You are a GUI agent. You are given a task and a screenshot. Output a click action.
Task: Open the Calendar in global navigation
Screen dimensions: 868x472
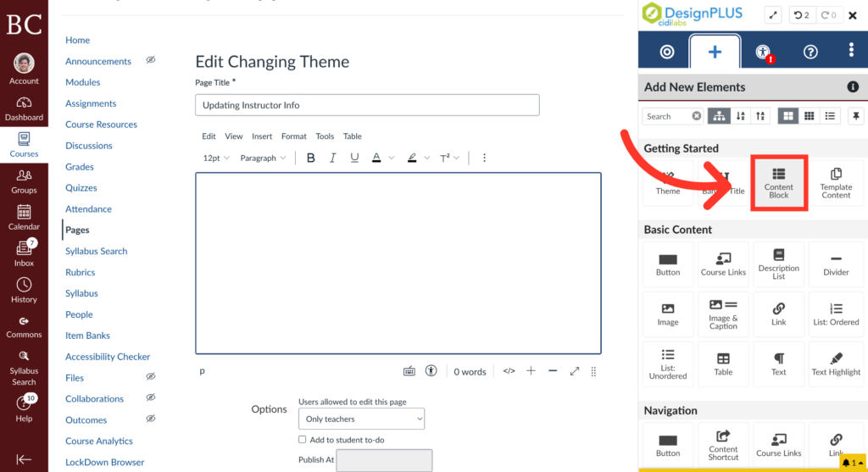point(24,218)
